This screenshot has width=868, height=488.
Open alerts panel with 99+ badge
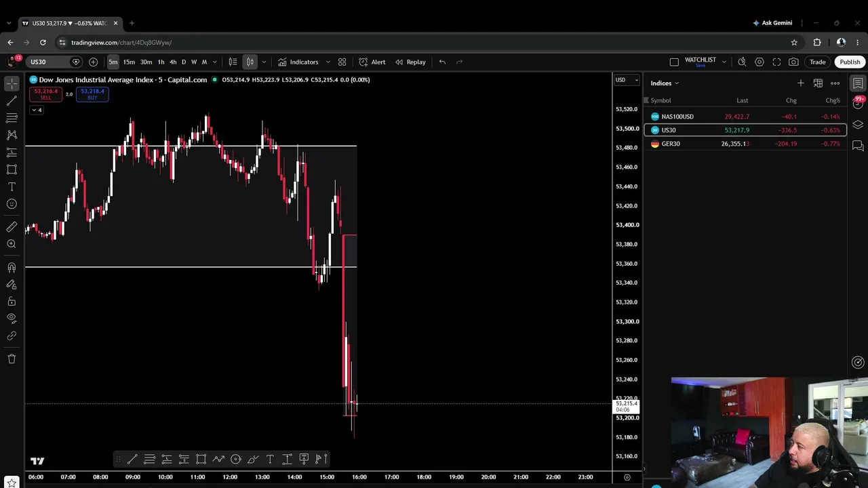(858, 104)
